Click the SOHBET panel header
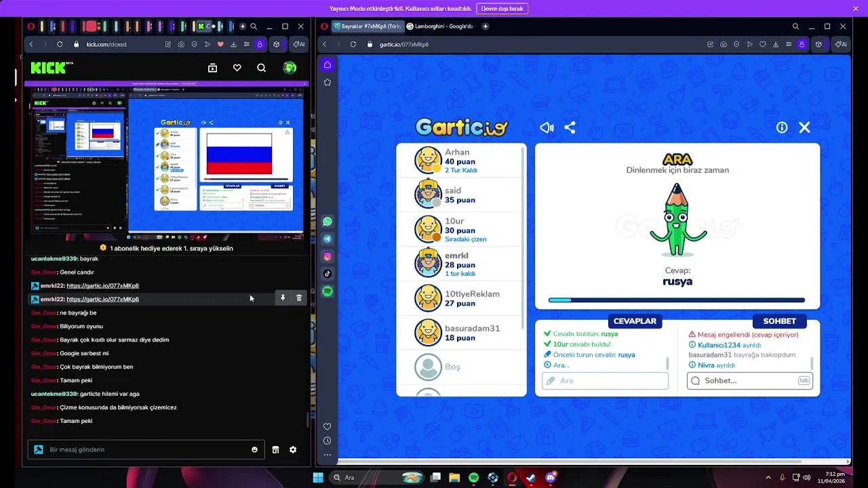The image size is (868, 488). [779, 321]
